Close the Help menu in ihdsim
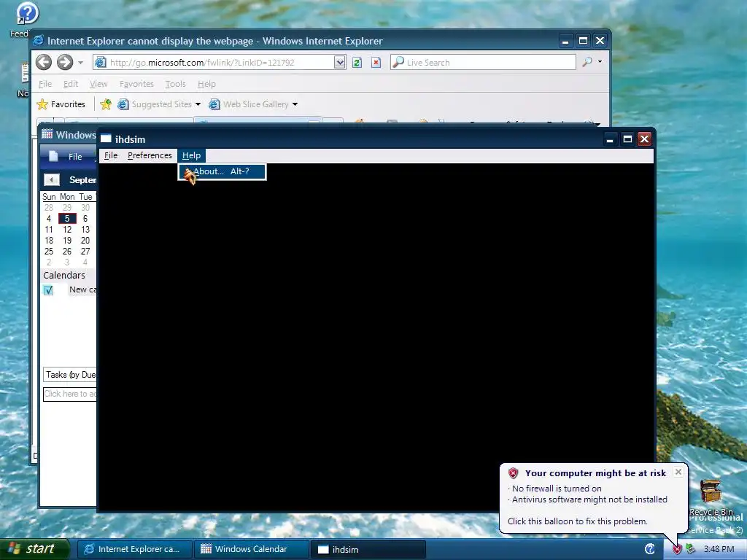The width and height of the screenshot is (747, 560). click(x=191, y=156)
